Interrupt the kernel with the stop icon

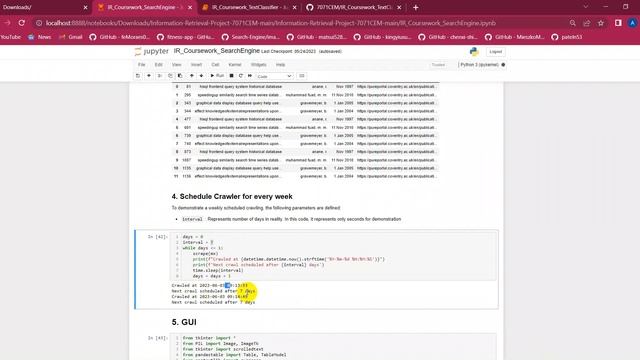(231, 76)
